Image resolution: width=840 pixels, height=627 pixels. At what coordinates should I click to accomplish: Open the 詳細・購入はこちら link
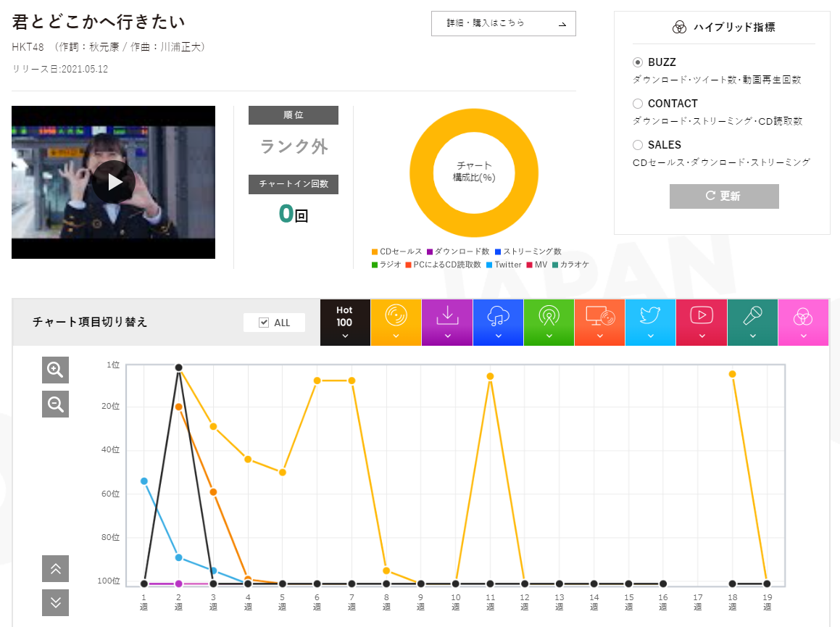[504, 24]
